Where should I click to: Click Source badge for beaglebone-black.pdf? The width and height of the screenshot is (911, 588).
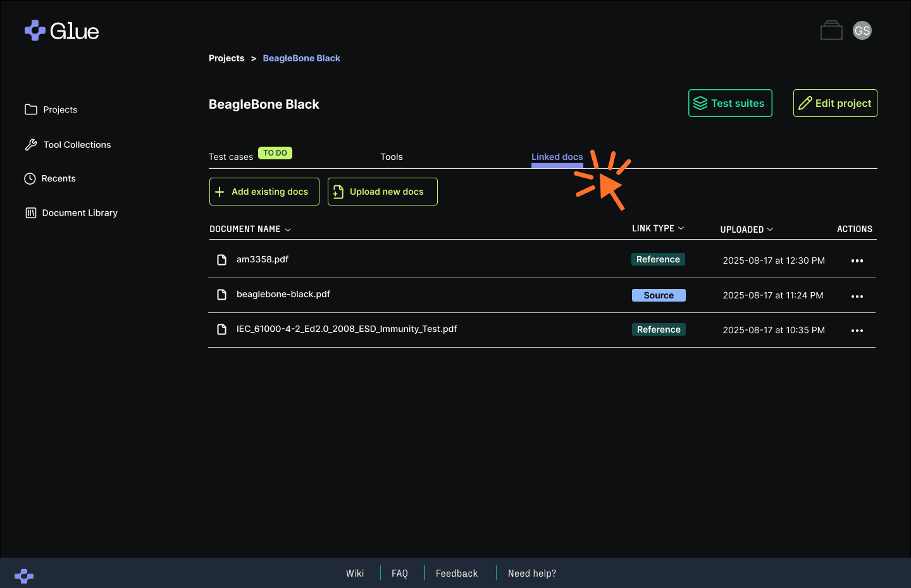659,295
